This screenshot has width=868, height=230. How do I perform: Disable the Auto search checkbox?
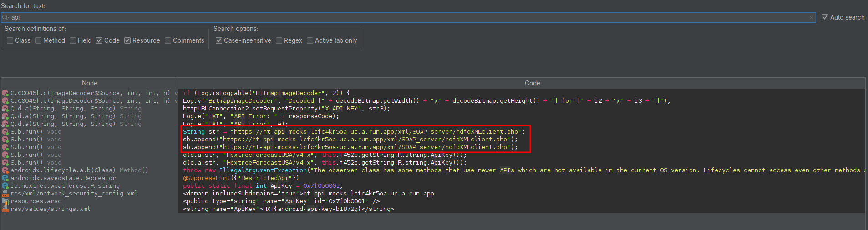tap(825, 17)
